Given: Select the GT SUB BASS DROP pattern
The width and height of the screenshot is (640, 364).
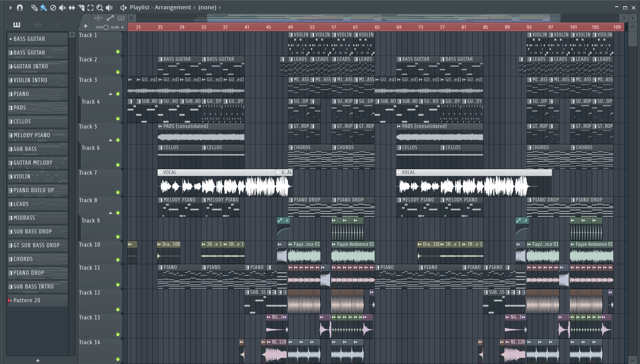Looking at the screenshot, I should coord(38,245).
